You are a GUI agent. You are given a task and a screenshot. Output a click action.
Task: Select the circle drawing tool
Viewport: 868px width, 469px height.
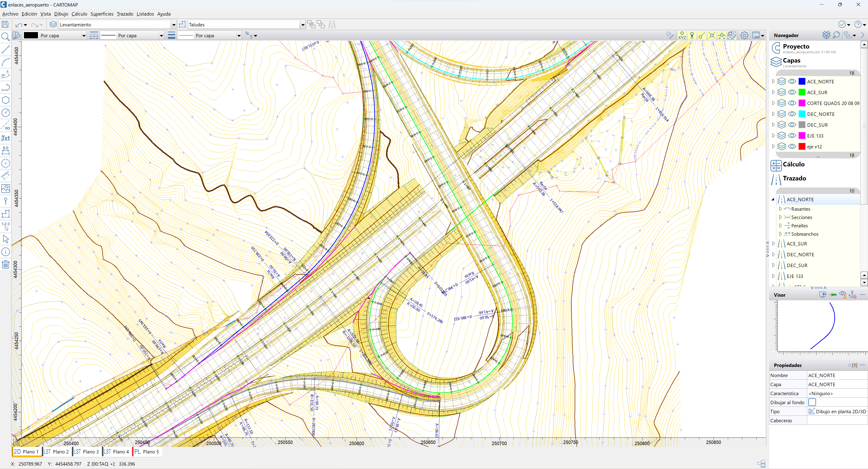coord(5,113)
